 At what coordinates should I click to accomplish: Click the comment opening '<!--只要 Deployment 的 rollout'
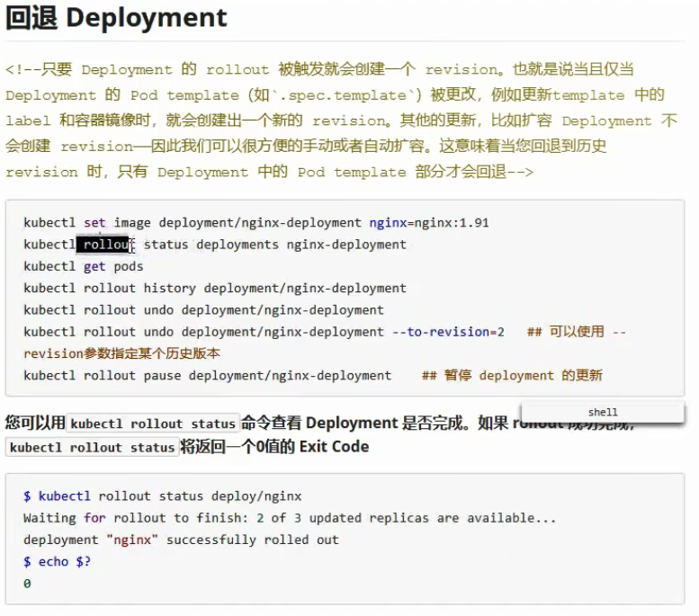click(138, 69)
